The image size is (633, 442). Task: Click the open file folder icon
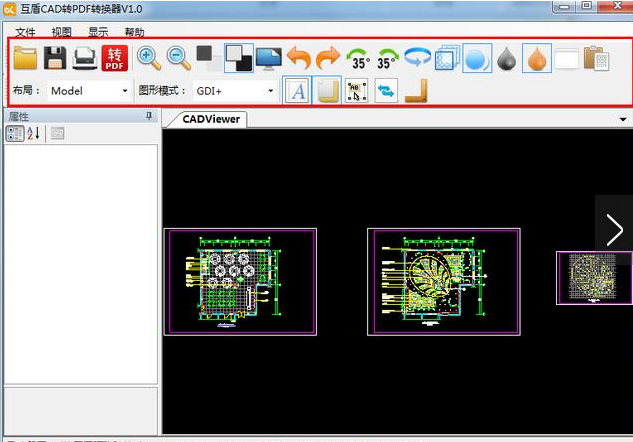tap(25, 59)
